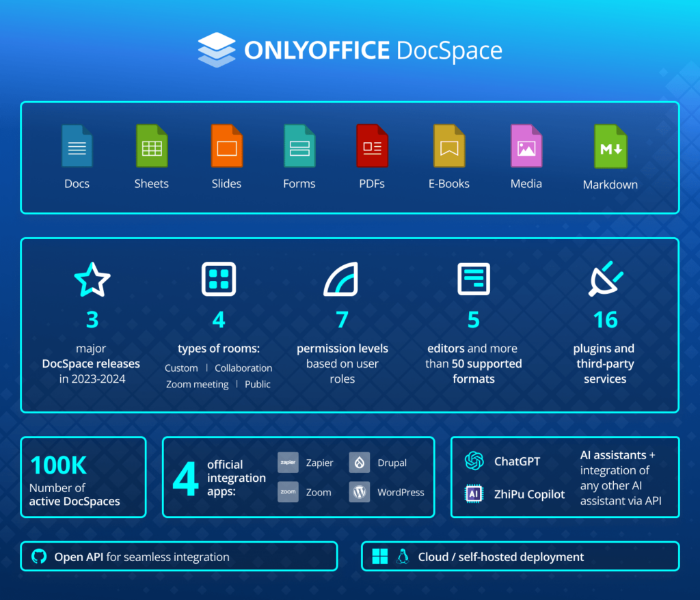The width and height of the screenshot is (700, 600).
Task: Click the Open API for seamless integration banner
Action: (178, 556)
